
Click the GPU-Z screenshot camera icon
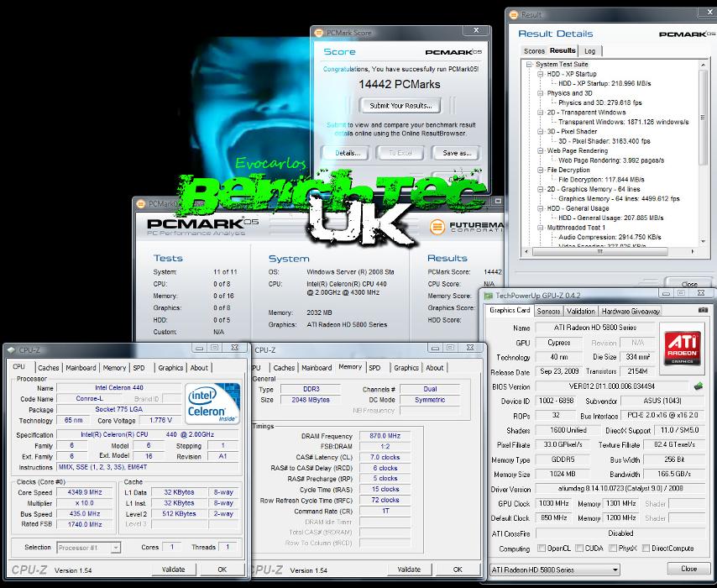coord(704,310)
